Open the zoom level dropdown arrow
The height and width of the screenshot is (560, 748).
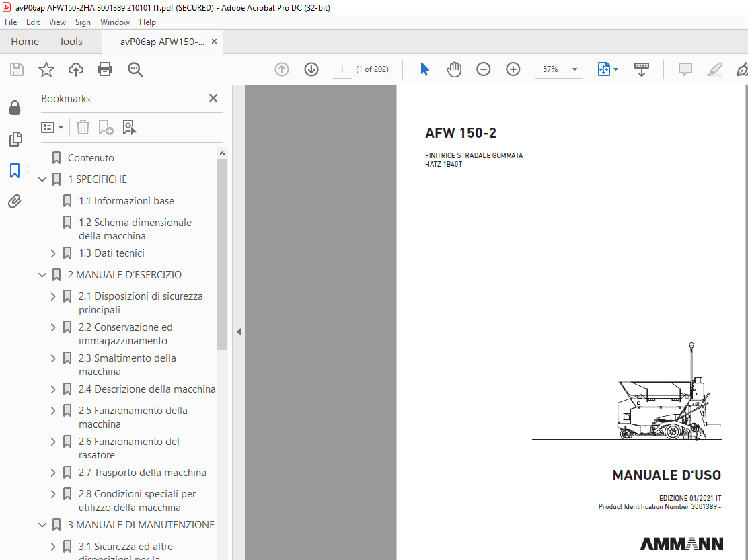pos(575,69)
